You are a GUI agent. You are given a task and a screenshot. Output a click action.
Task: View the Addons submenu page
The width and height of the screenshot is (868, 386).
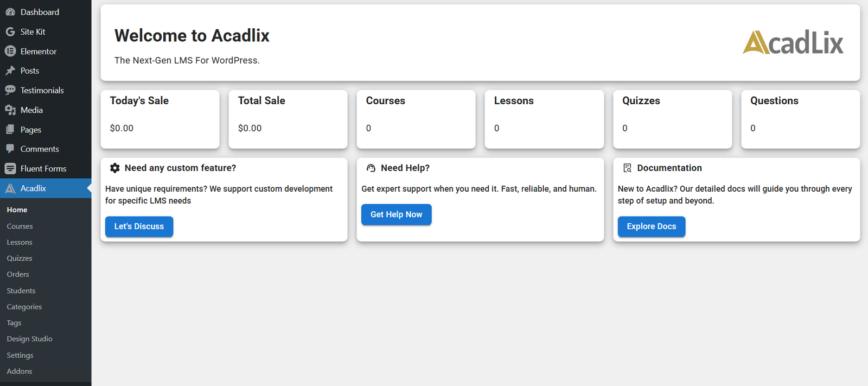[20, 371]
